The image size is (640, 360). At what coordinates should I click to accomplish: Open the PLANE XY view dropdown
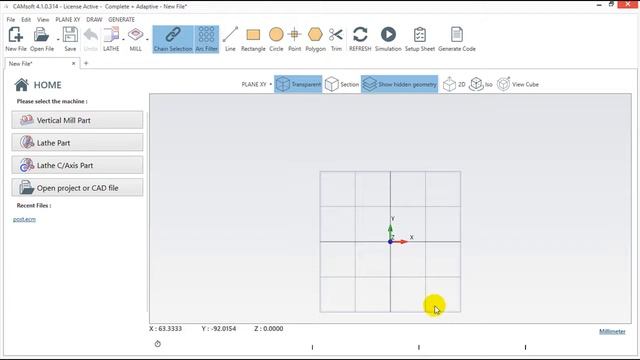pyautogui.click(x=257, y=84)
